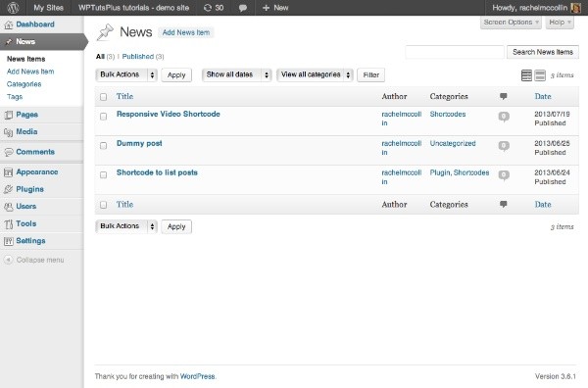
Task: Open the WordPress logo menu
Action: [13, 8]
